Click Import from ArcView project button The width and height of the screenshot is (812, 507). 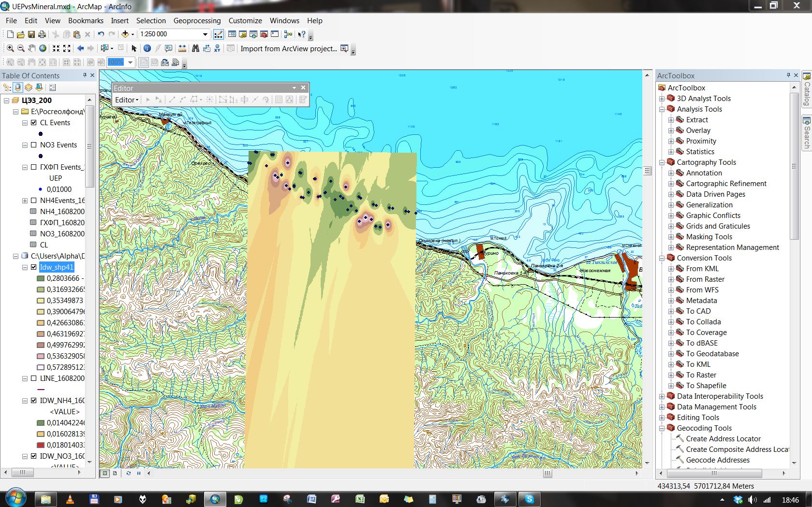tap(289, 49)
